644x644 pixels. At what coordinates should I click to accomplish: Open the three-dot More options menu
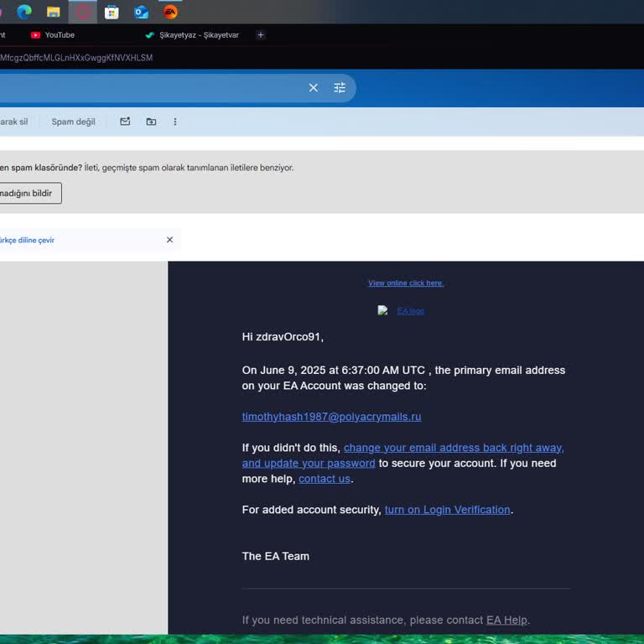tap(175, 122)
